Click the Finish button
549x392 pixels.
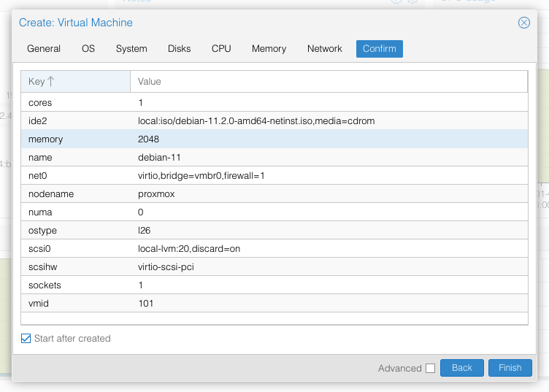(x=510, y=368)
